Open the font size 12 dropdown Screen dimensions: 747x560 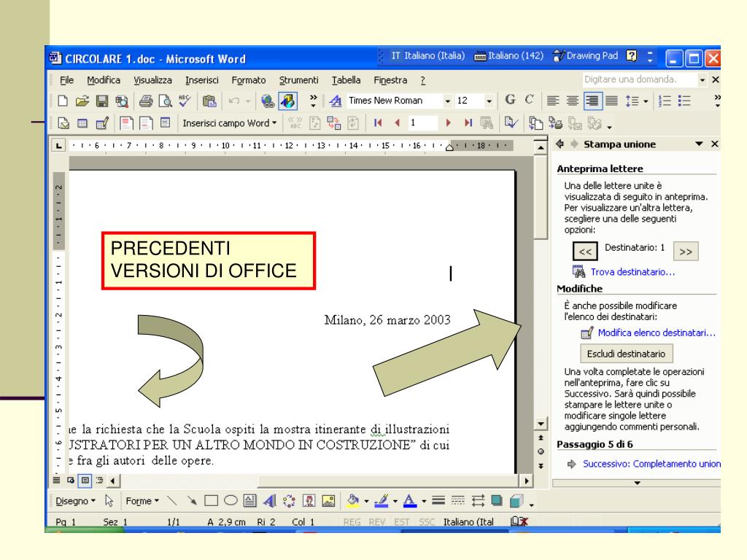[489, 101]
